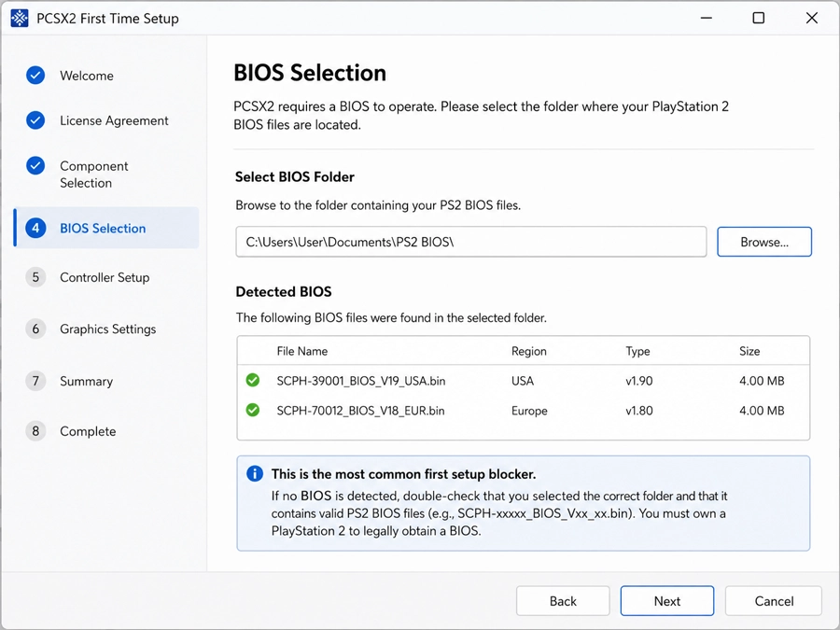The height and width of the screenshot is (630, 840).
Task: Click the License Agreement checkmark icon
Action: tap(35, 120)
